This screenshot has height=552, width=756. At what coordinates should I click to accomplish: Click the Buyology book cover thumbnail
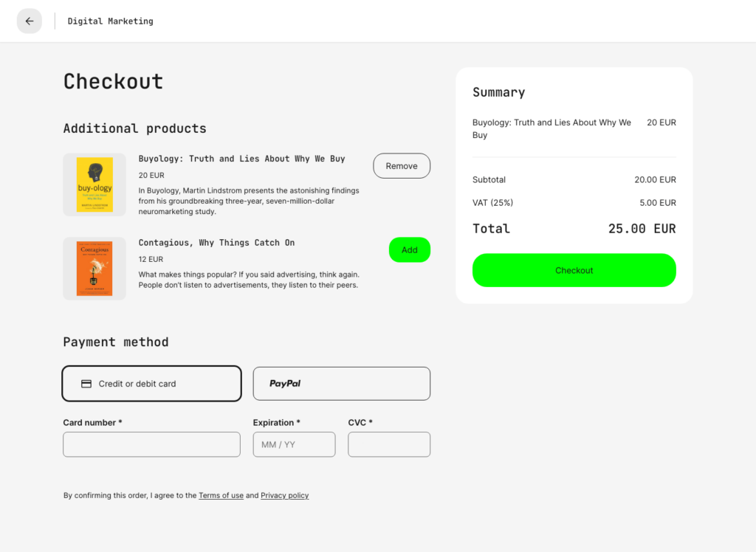tap(94, 184)
